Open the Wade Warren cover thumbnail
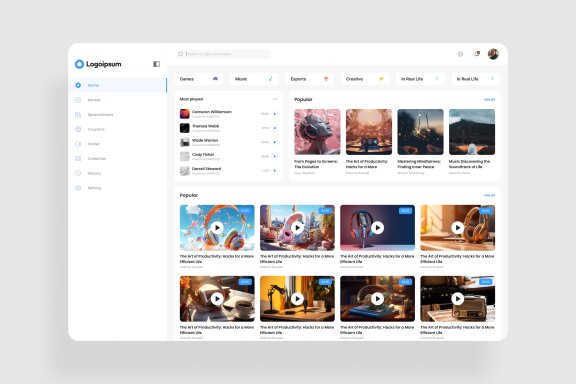 [x=184, y=142]
